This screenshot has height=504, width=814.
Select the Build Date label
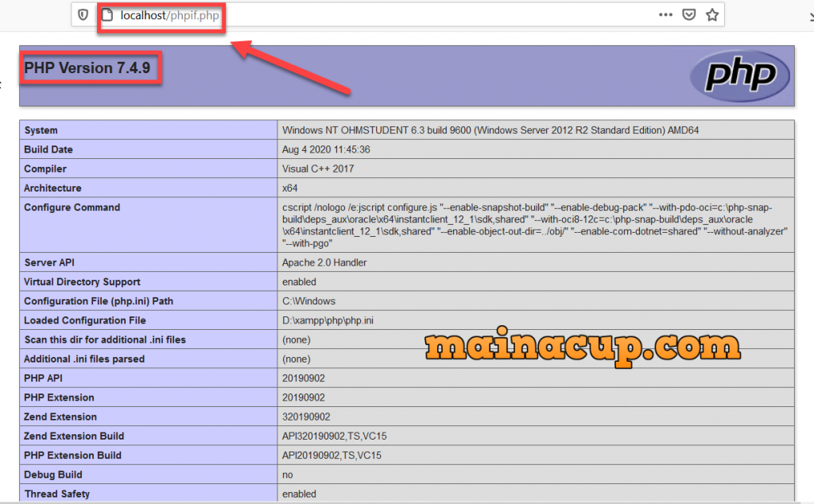pyautogui.click(x=48, y=149)
